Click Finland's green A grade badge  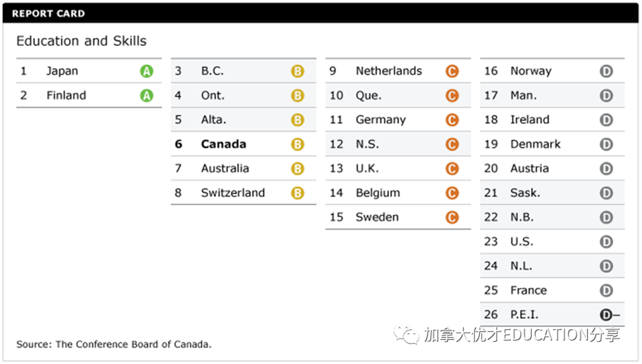(x=146, y=96)
